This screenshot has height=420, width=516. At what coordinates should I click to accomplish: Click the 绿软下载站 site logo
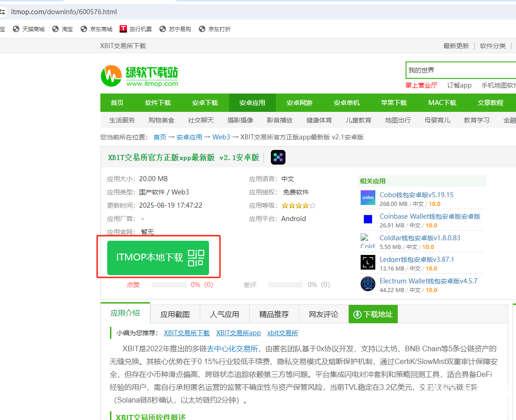(x=139, y=76)
